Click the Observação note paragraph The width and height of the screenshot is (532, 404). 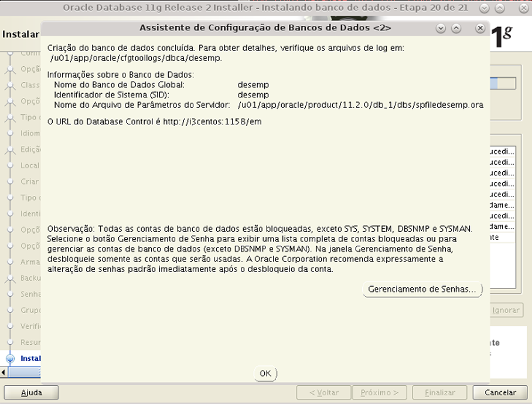260,249
